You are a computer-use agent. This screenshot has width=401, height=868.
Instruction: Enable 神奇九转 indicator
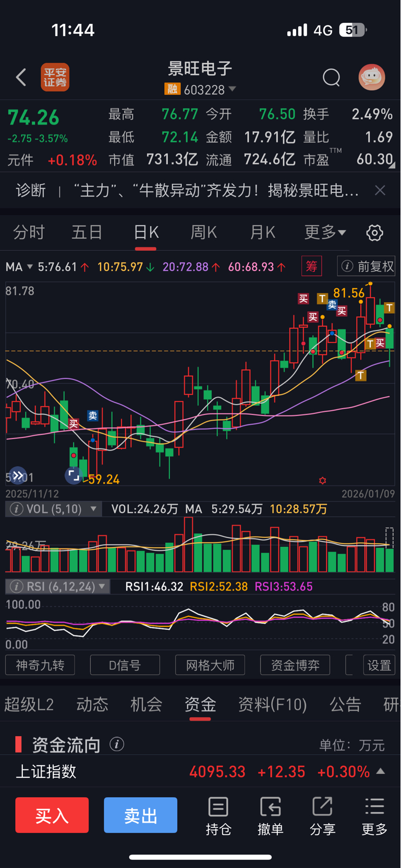(x=40, y=665)
